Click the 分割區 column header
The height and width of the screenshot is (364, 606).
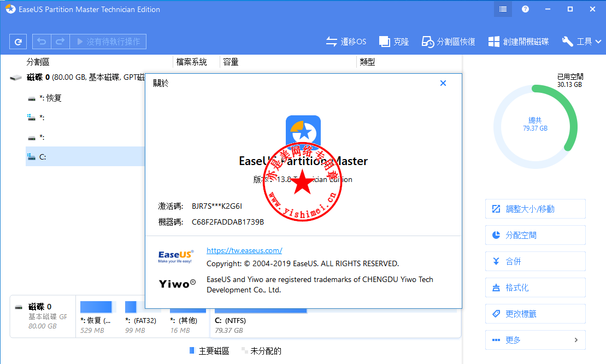38,62
